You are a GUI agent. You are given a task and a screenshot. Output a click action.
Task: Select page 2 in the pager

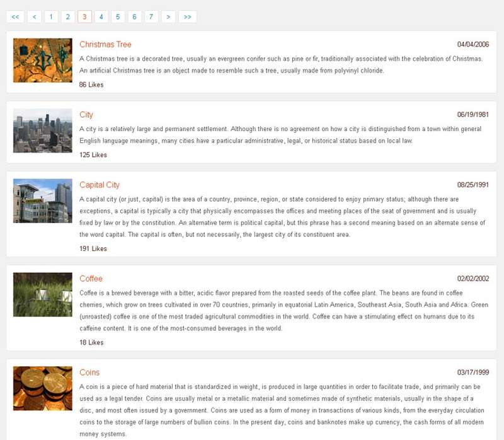pos(67,17)
